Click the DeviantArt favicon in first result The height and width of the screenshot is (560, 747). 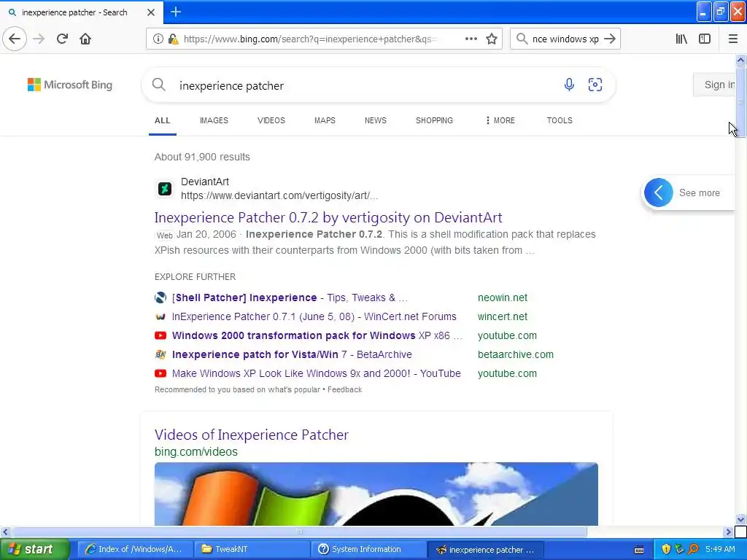point(165,189)
